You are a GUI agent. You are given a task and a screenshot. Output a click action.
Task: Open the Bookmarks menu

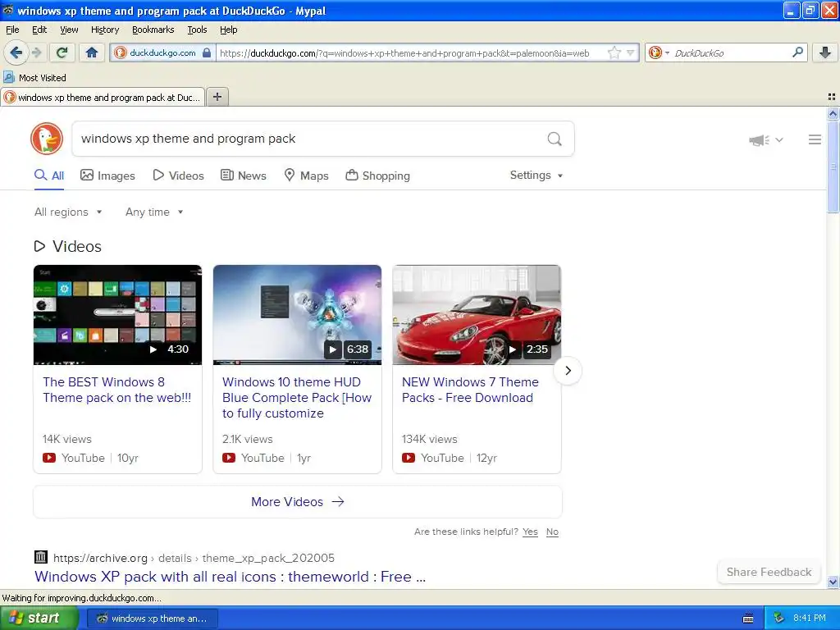pyautogui.click(x=153, y=30)
